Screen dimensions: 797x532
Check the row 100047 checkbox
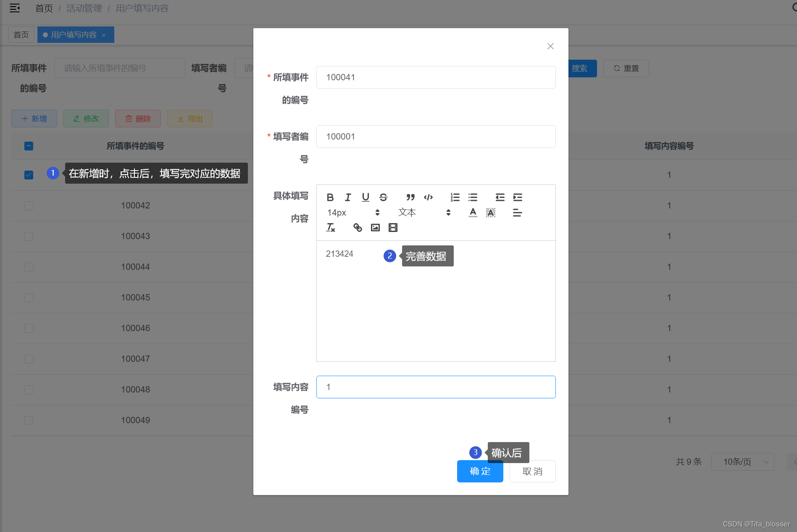pyautogui.click(x=29, y=359)
